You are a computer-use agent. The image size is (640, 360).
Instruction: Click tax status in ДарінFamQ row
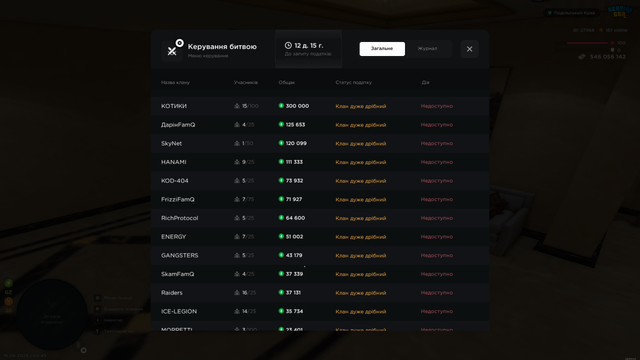(x=361, y=125)
